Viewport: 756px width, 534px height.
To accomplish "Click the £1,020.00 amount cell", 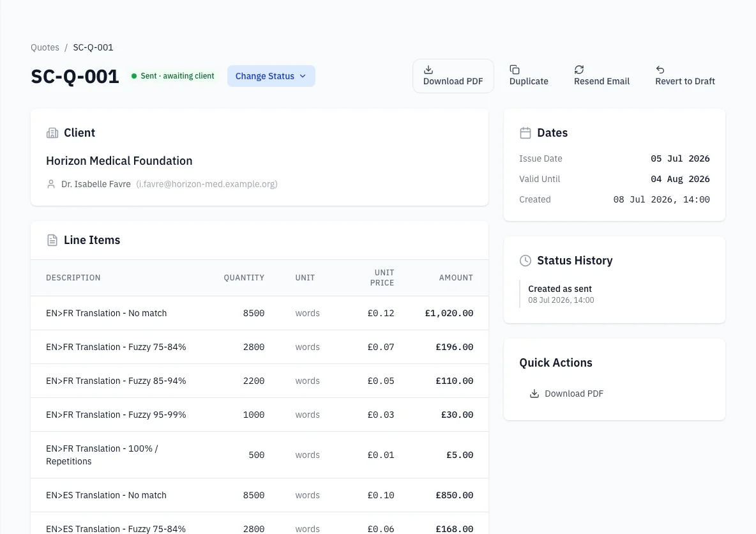I will [449, 313].
